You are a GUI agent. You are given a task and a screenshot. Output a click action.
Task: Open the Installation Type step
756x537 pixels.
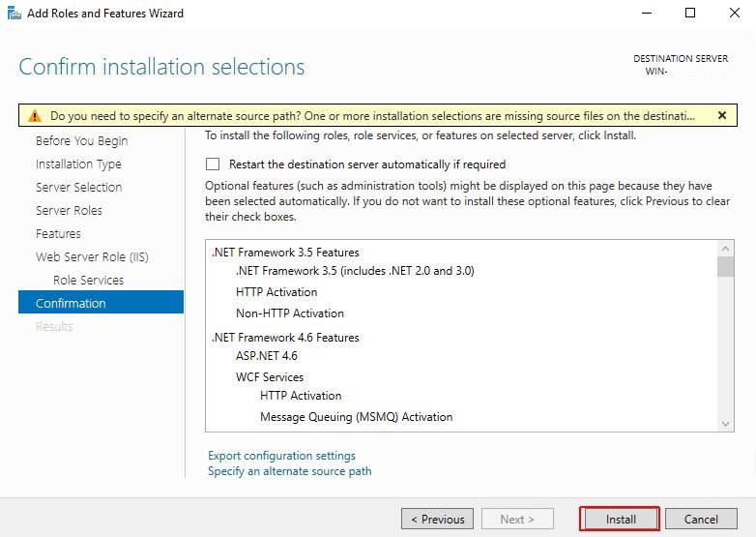78,164
